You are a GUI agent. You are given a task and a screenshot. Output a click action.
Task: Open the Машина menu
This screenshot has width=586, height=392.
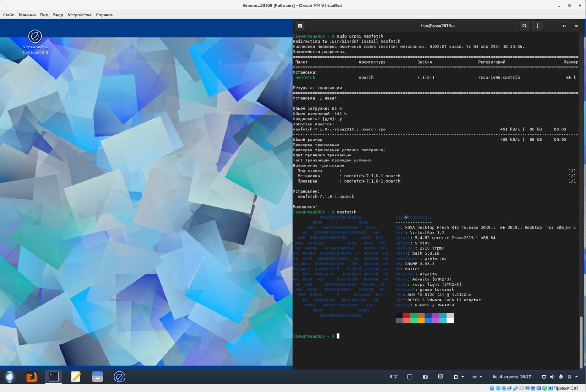pyautogui.click(x=27, y=15)
